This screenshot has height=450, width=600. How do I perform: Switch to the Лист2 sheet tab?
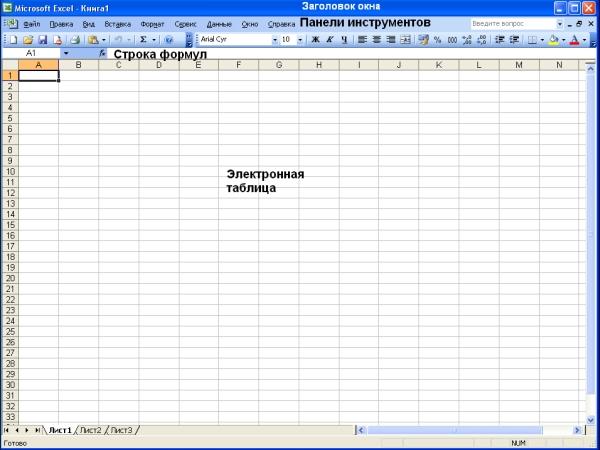click(x=91, y=430)
